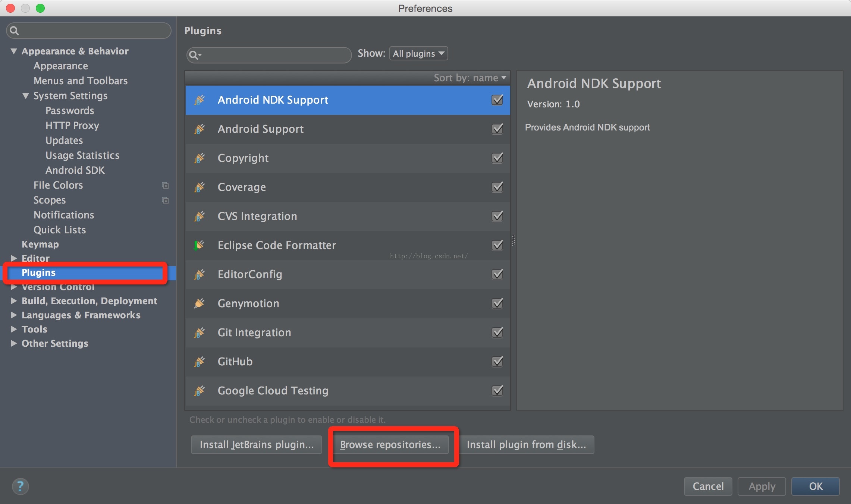Click the Apply button
The image size is (851, 504).
point(762,486)
